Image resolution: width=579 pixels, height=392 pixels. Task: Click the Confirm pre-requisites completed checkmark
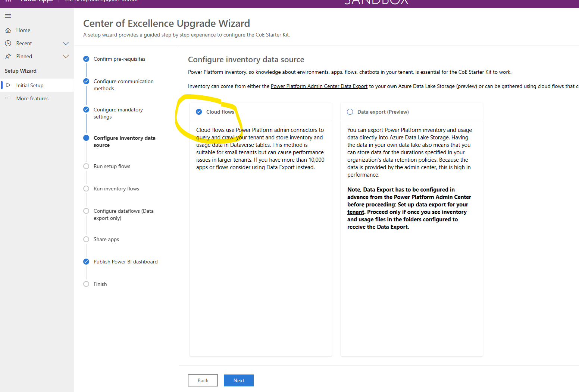click(86, 59)
